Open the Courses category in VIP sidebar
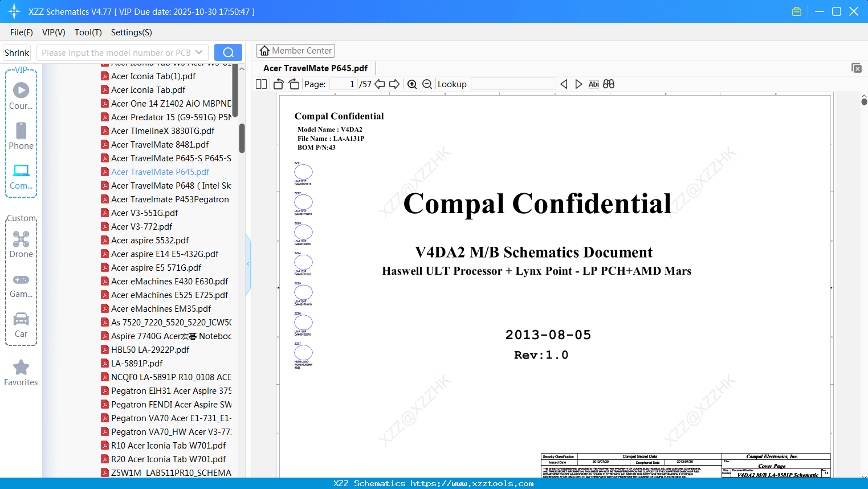This screenshot has width=868, height=489. pos(21,95)
